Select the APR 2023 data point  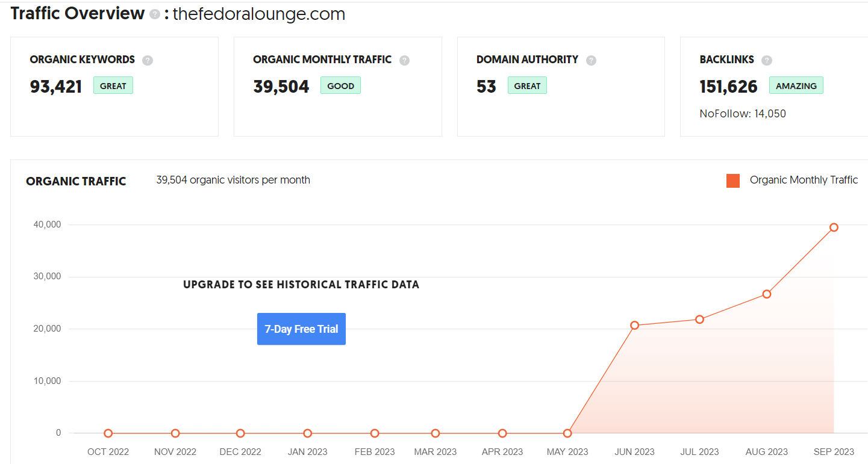(x=502, y=433)
